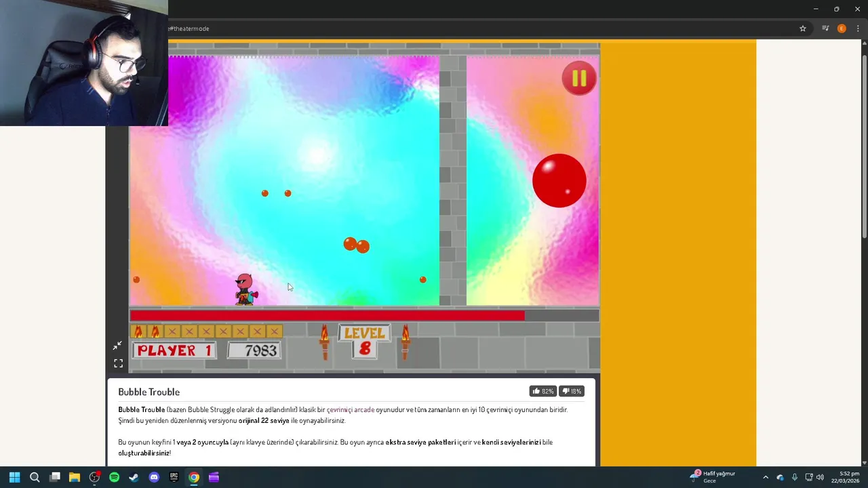Viewport: 868px width, 488px height.
Task: Click the second flame life icon
Action: pyautogui.click(x=155, y=331)
